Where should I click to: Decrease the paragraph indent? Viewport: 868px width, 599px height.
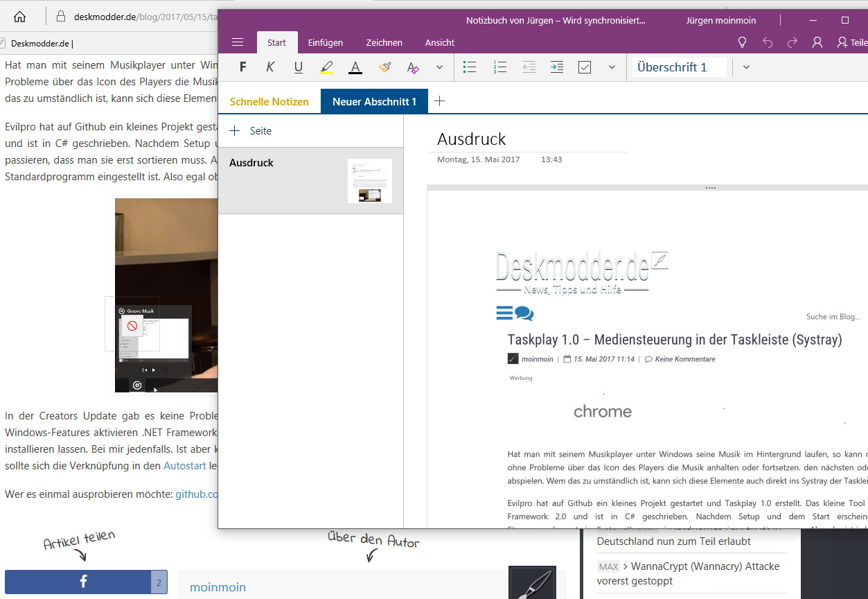click(529, 67)
